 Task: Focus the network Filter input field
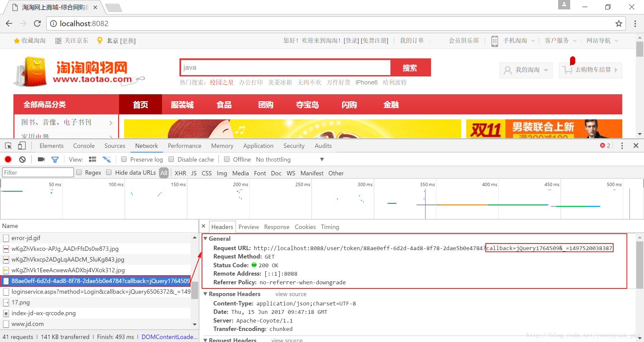38,172
